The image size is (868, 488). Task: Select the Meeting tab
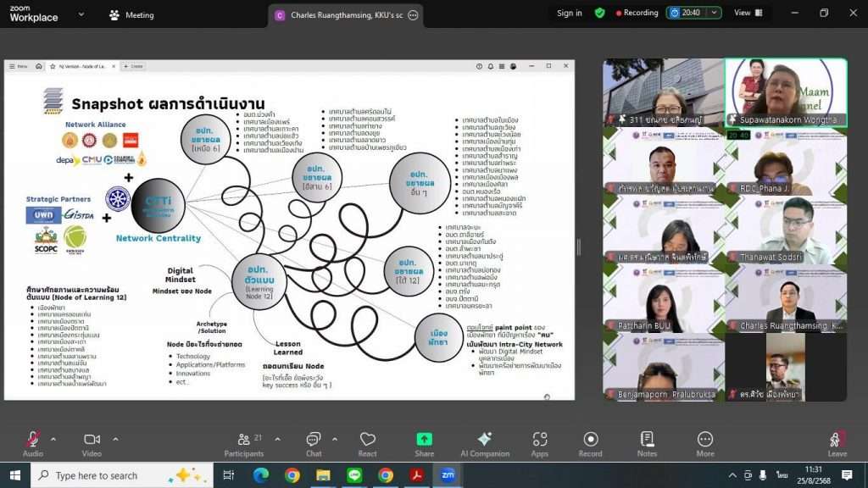[131, 15]
